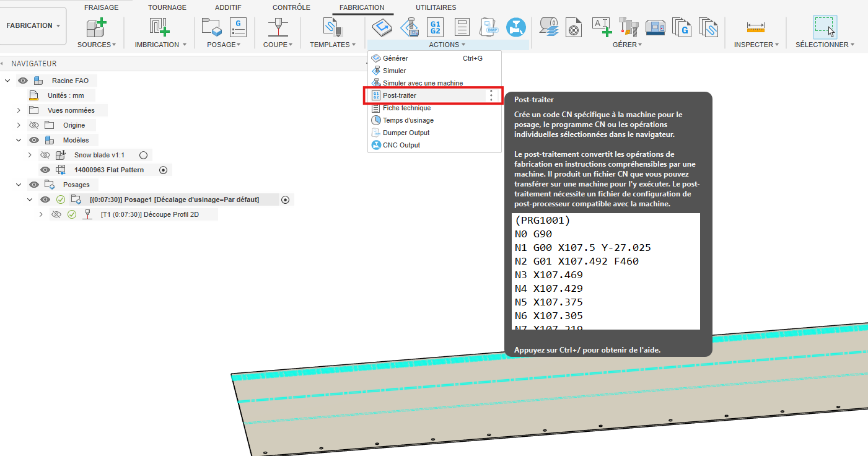Image resolution: width=868 pixels, height=456 pixels.
Task: Click the Posage1 active radio button
Action: tap(286, 199)
